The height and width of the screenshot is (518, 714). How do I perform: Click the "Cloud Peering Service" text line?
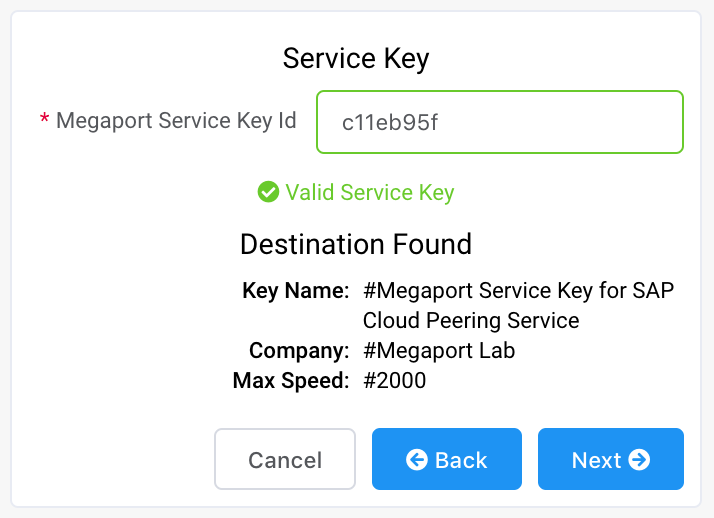point(470,321)
